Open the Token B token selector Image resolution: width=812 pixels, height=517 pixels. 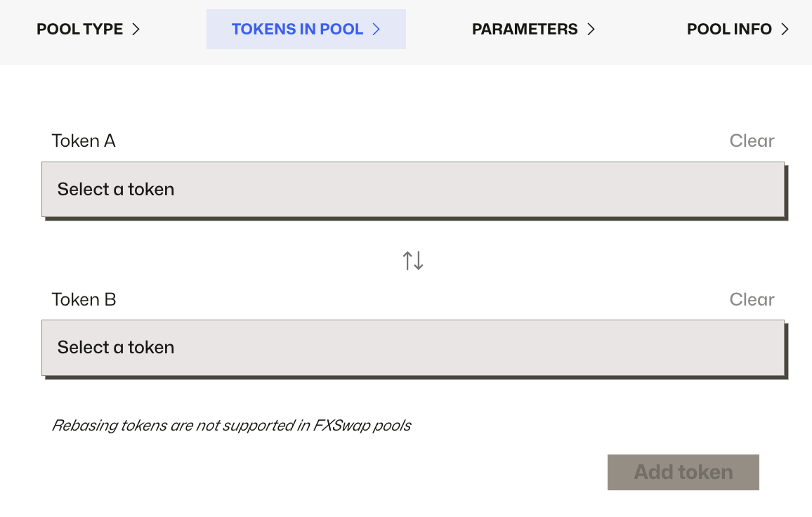click(412, 347)
